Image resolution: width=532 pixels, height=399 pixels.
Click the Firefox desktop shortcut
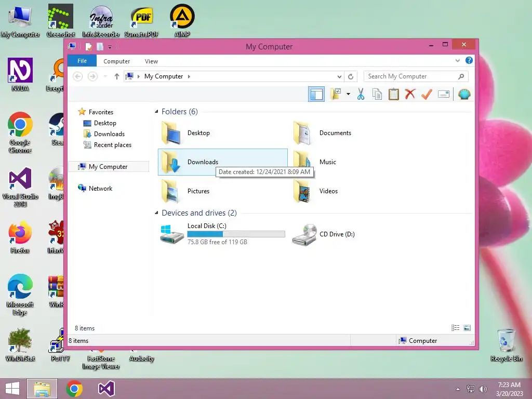click(x=20, y=236)
